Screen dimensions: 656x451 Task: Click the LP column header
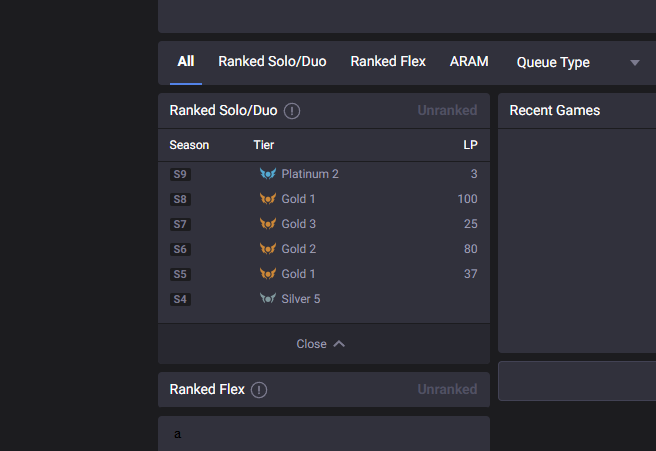(x=470, y=145)
